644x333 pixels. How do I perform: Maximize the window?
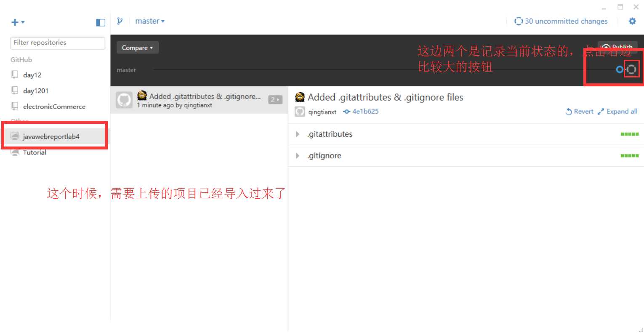click(x=620, y=7)
